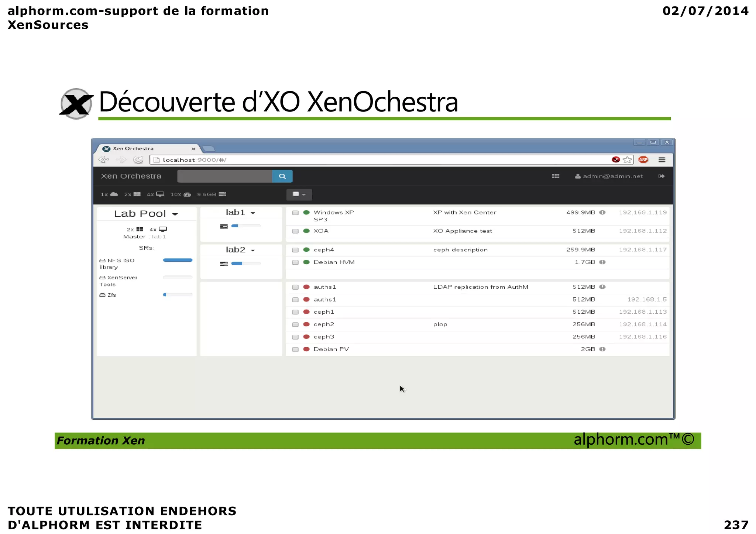Click the 2x hosts icon in stats bar
This screenshot has height=534, width=756.
pos(137,194)
